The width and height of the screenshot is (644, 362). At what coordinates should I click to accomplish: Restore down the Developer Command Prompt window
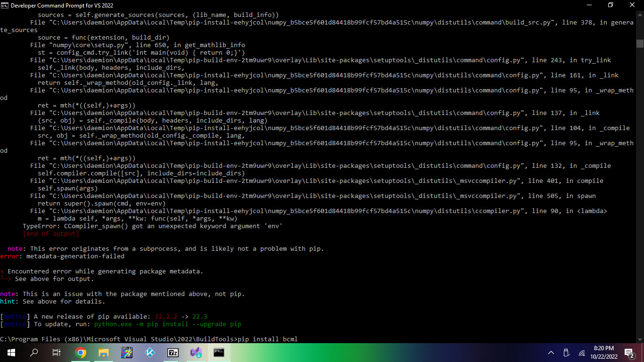point(611,5)
